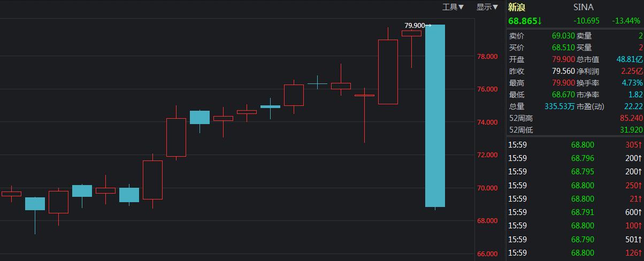Click the 79.900 high price marker
The width and height of the screenshot is (644, 261).
point(415,25)
